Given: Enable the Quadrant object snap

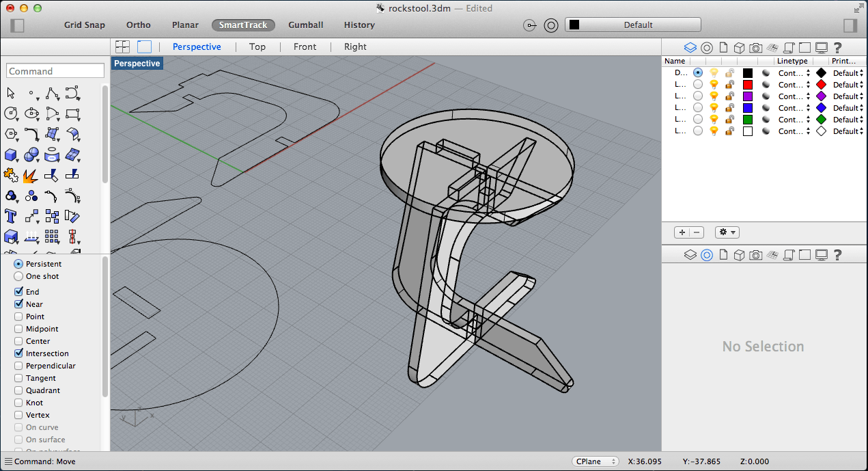Looking at the screenshot, I should (18, 390).
